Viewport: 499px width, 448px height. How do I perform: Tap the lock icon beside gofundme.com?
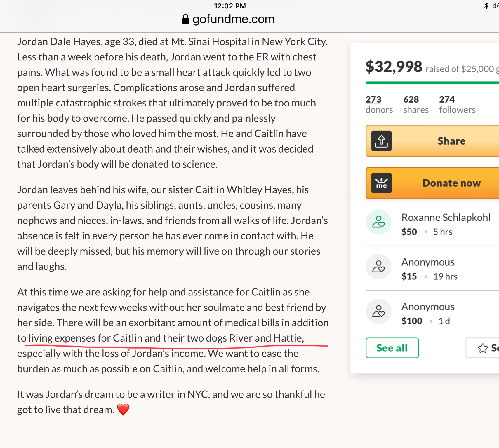(185, 19)
